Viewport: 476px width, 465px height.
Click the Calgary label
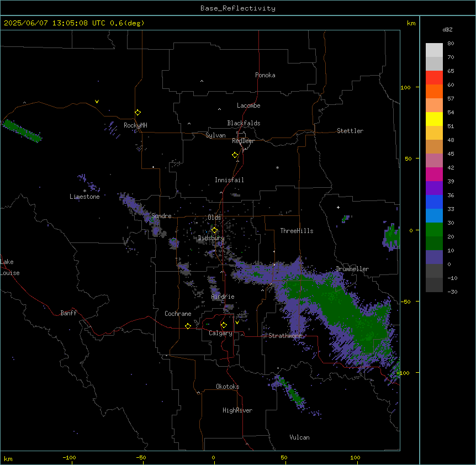221,333
